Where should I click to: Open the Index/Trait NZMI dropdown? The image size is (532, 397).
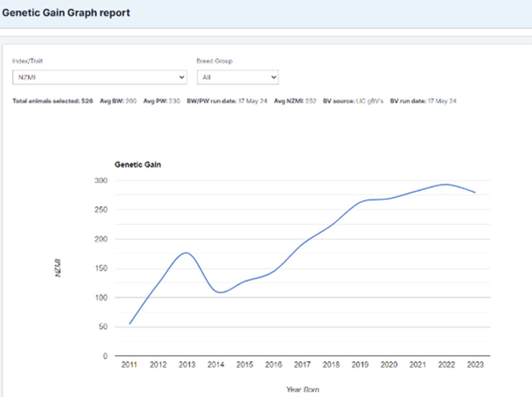point(99,77)
